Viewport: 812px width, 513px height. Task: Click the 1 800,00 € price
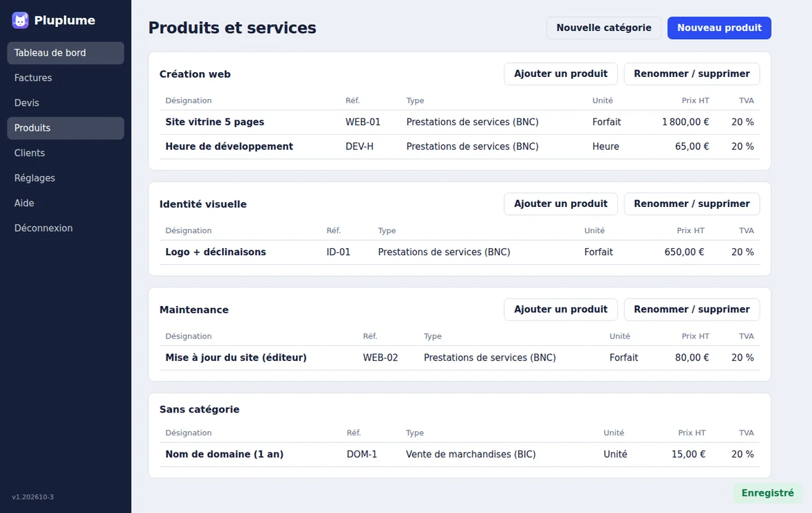685,122
